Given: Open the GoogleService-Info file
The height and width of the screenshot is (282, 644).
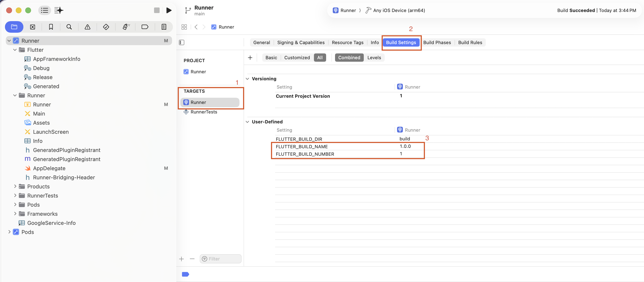Looking at the screenshot, I should click(x=51, y=223).
